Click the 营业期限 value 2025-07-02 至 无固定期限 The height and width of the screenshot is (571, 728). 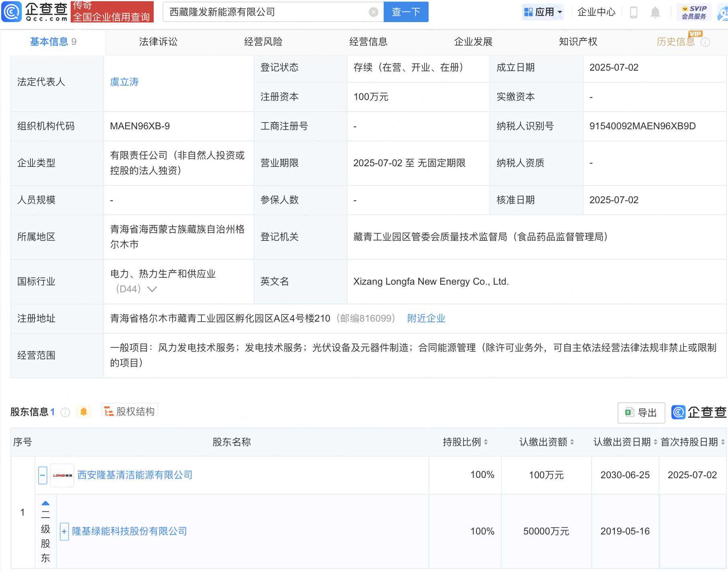pos(409,163)
